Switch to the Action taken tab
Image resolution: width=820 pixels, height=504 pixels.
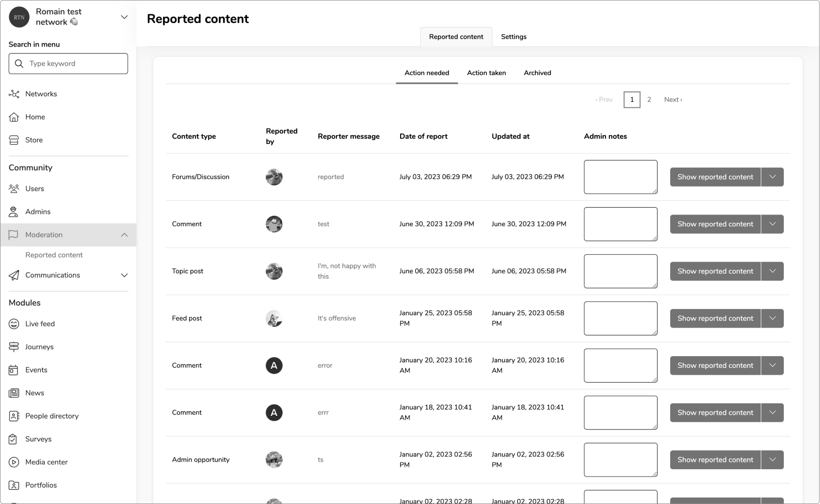point(486,72)
